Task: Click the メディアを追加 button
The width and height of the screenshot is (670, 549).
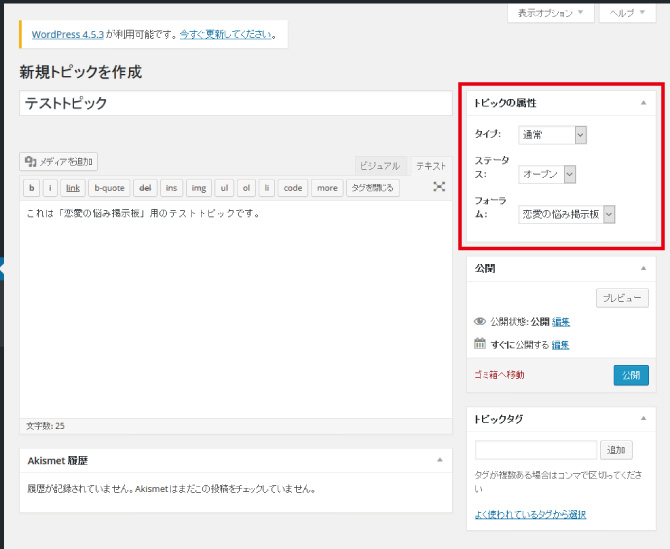Action: click(x=59, y=161)
